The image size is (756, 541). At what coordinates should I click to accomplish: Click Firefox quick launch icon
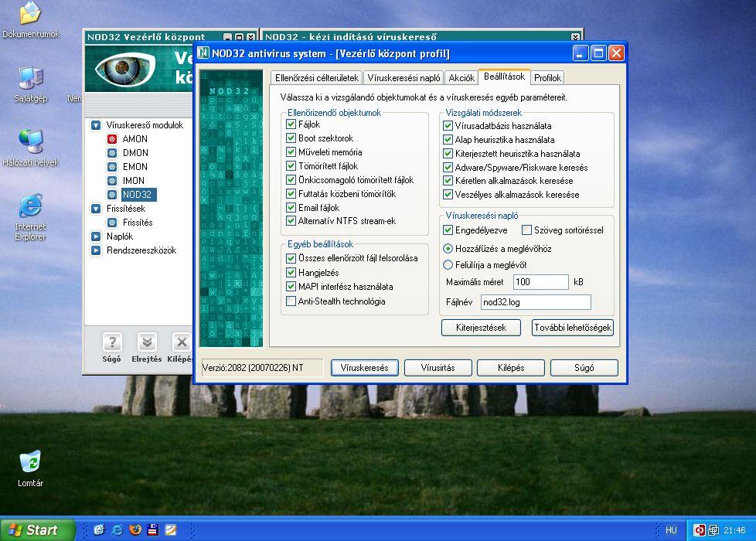pos(135,530)
